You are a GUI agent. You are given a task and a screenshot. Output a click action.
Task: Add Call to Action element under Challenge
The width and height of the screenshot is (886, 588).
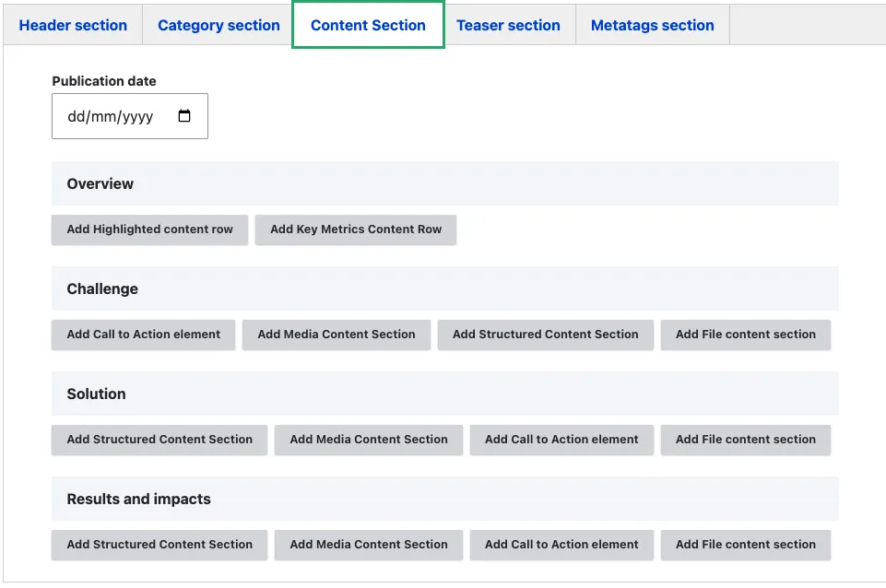pyautogui.click(x=144, y=335)
